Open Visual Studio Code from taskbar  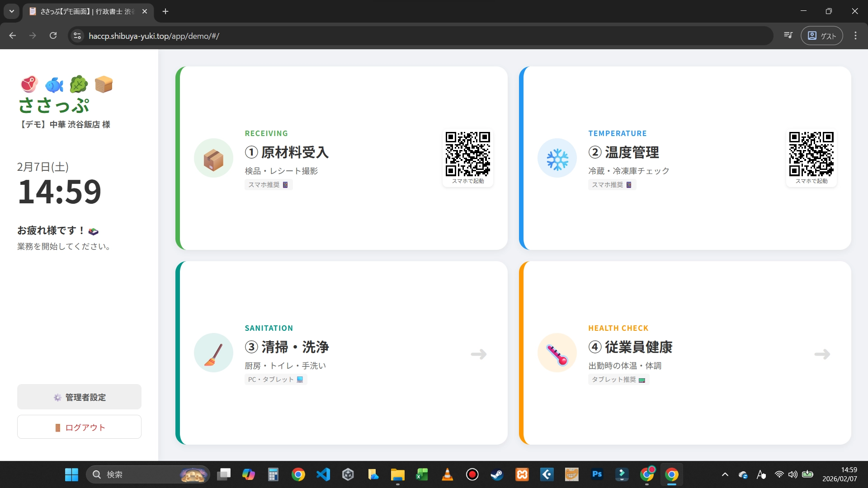pos(323,474)
